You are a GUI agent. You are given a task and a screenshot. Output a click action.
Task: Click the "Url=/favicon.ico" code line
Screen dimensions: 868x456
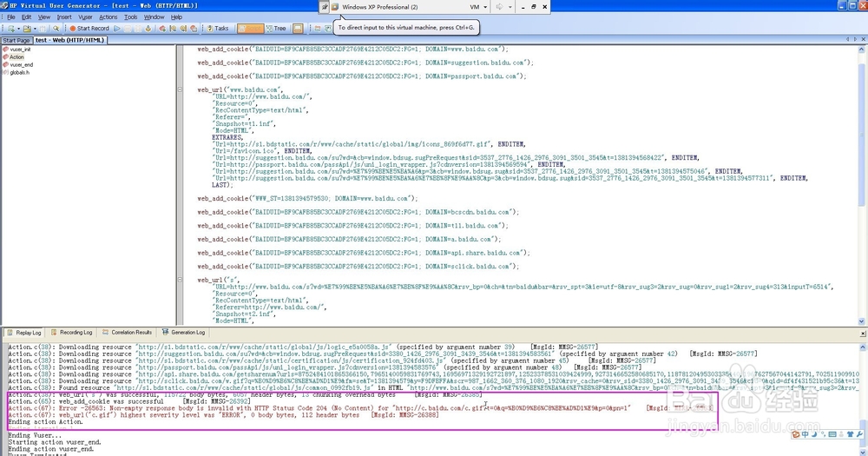pyautogui.click(x=262, y=151)
